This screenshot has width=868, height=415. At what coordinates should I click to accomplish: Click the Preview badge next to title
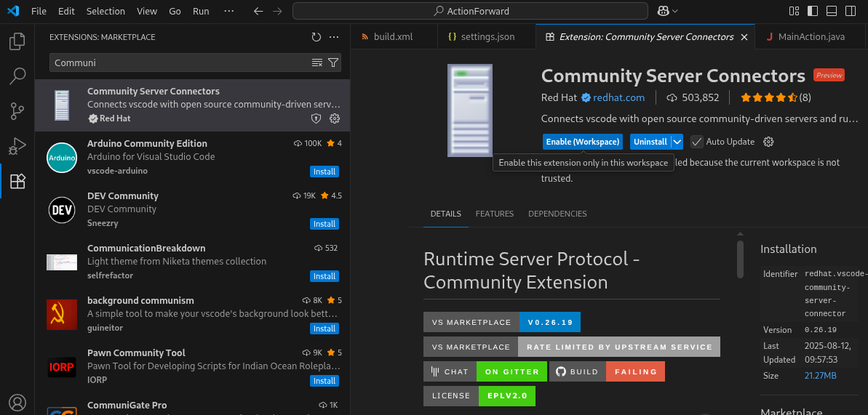coord(829,76)
